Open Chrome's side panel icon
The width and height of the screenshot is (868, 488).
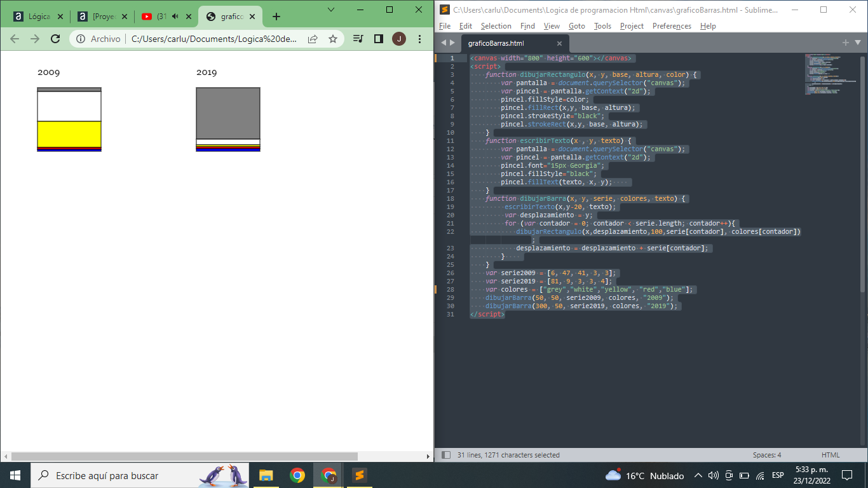379,39
